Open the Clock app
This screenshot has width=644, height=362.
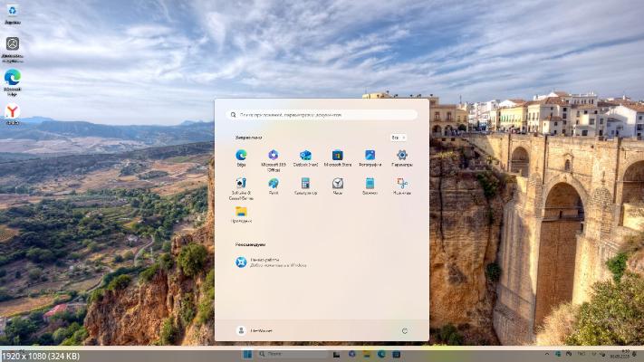[x=337, y=184]
